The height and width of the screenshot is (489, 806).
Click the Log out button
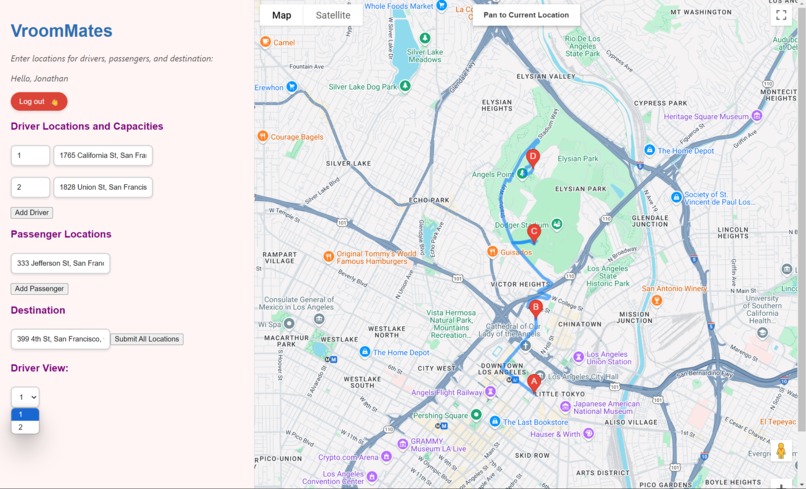[x=39, y=101]
